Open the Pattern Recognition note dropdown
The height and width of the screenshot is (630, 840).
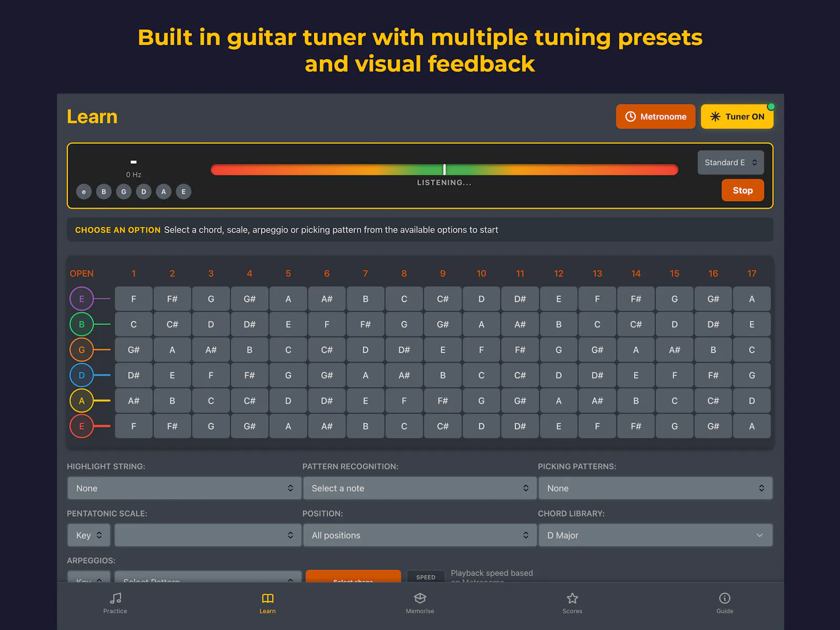point(420,488)
